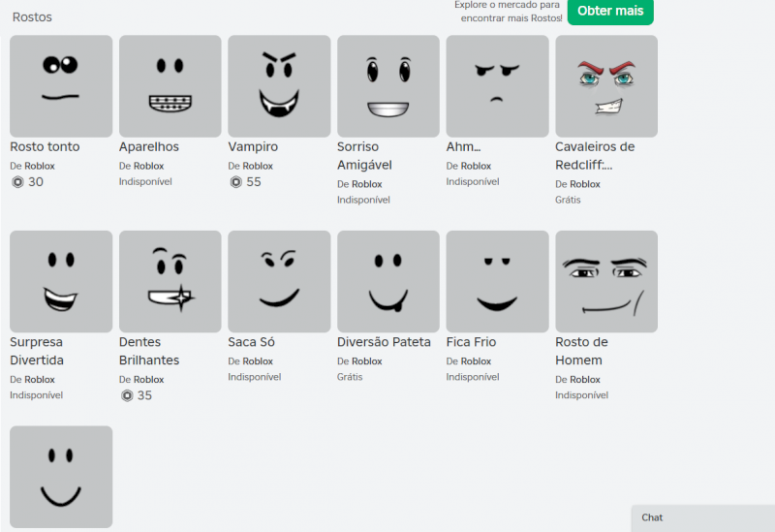Select the simple smile face in third row
Screen dimensions: 775x532
(61, 477)
